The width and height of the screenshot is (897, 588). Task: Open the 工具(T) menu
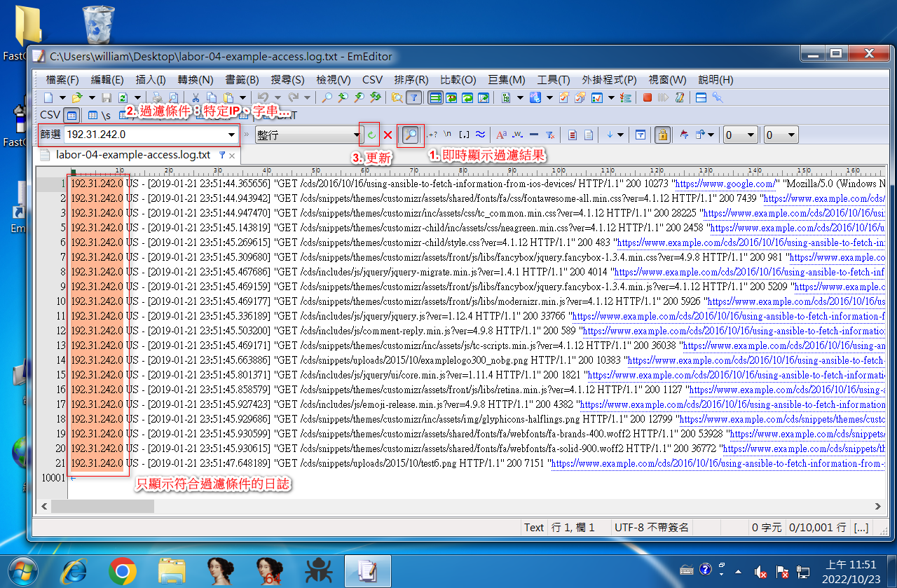554,80
